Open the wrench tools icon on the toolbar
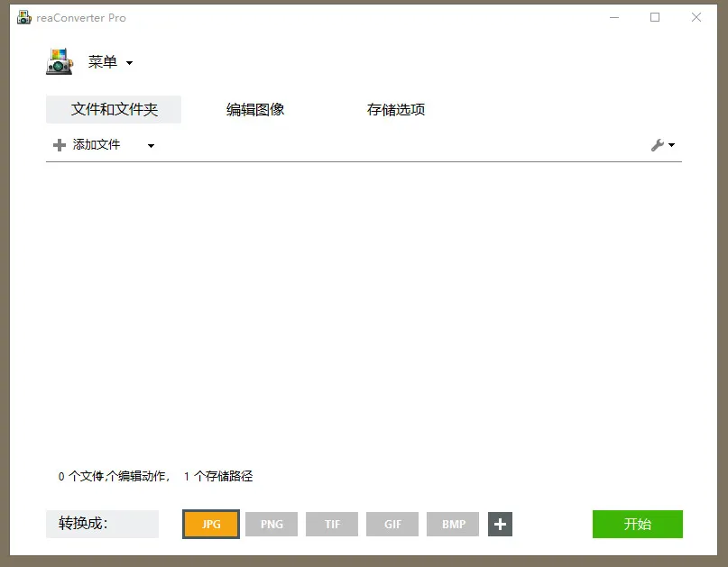The height and width of the screenshot is (567, 728). pyautogui.click(x=658, y=144)
